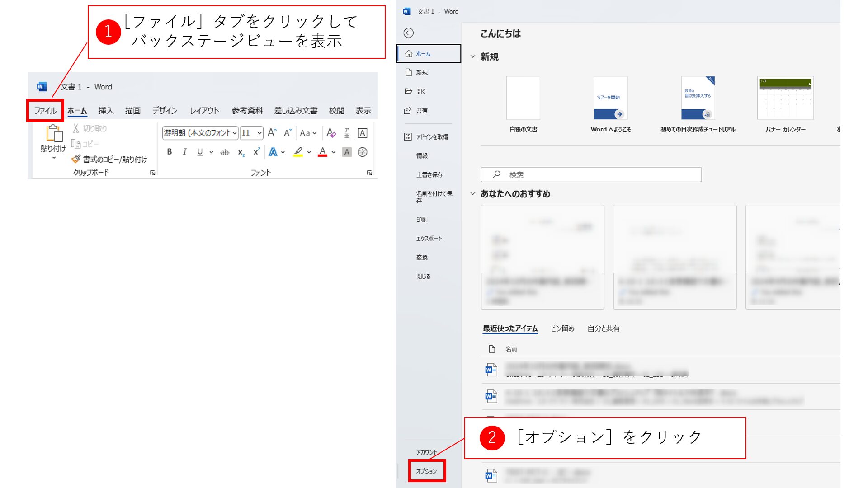Viewport: 868px width, 488px height.
Task: Click the Bold formatting icon
Action: point(169,152)
